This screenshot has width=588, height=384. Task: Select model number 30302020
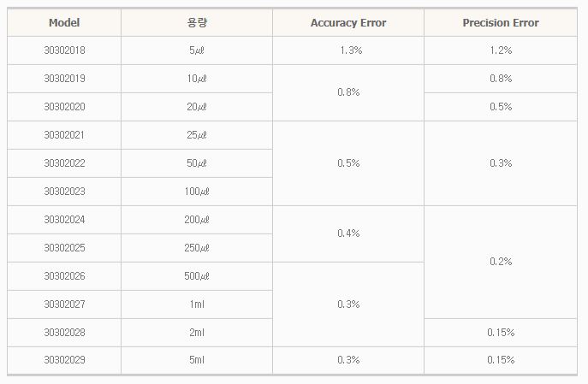click(x=64, y=107)
